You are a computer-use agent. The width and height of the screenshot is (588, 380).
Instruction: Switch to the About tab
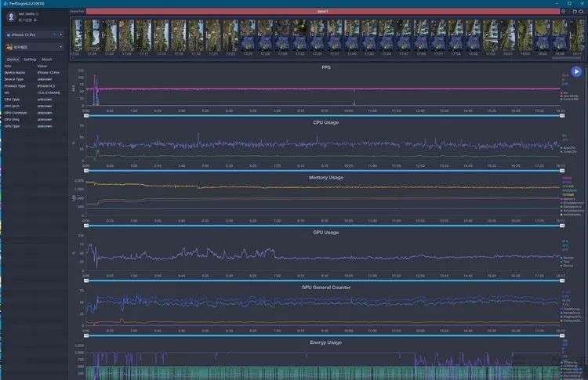click(46, 60)
